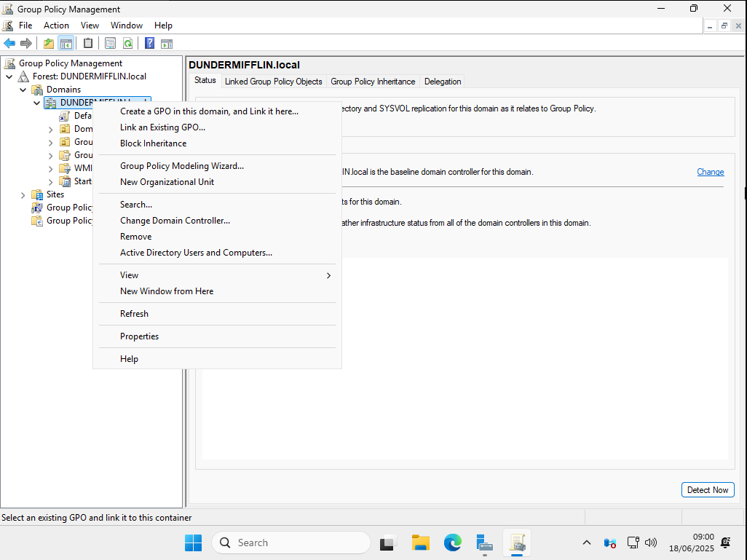Click the Back arrow in the toolbar

click(x=9, y=44)
